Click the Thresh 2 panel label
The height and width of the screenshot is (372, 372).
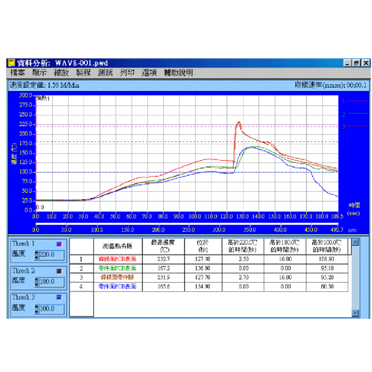pos(23,271)
